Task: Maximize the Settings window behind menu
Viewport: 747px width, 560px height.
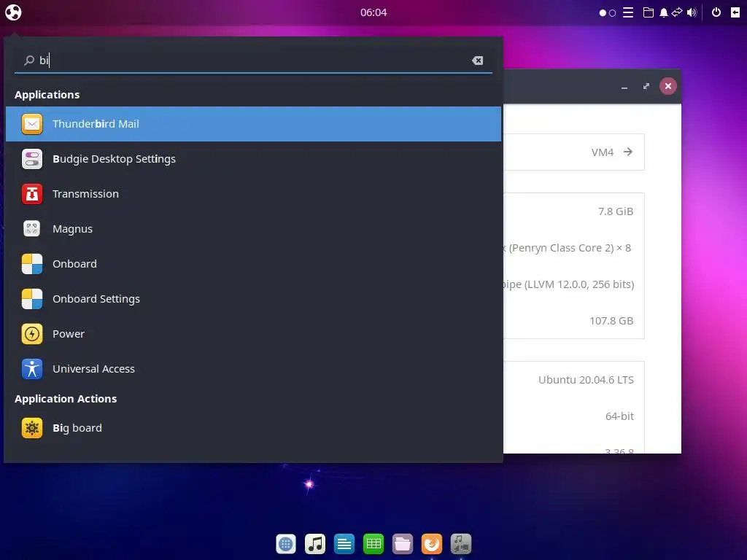Action: point(646,86)
